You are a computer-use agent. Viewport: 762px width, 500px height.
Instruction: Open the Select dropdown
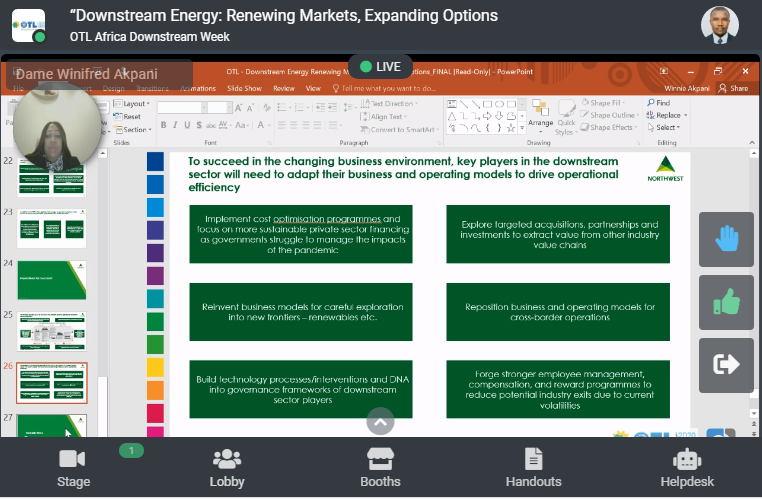click(x=664, y=127)
